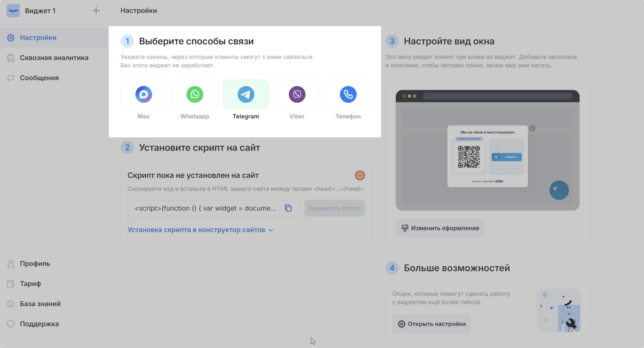The width and height of the screenshot is (644, 348).
Task: Open Тариф section in sidebar
Action: pyautogui.click(x=30, y=284)
